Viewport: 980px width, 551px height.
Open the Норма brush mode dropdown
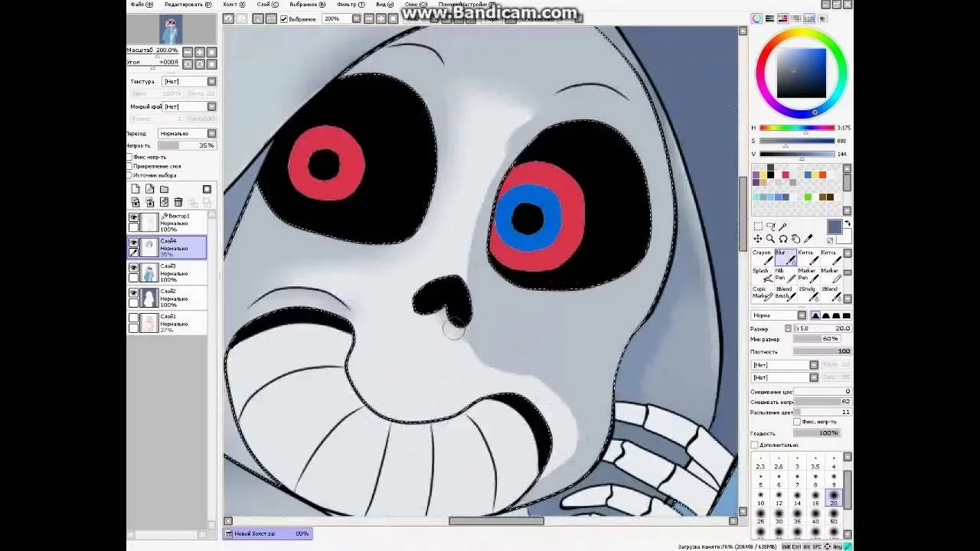click(x=779, y=315)
